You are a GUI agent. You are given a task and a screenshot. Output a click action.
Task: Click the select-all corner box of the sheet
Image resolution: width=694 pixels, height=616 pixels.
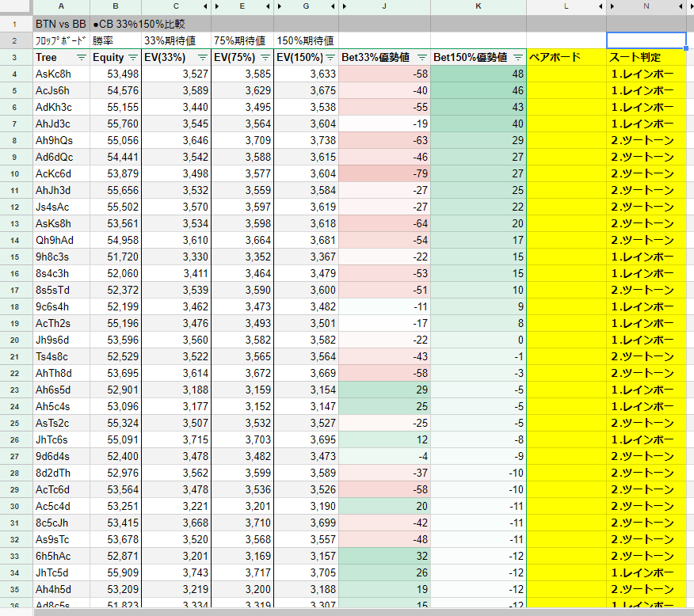tap(16, 6)
